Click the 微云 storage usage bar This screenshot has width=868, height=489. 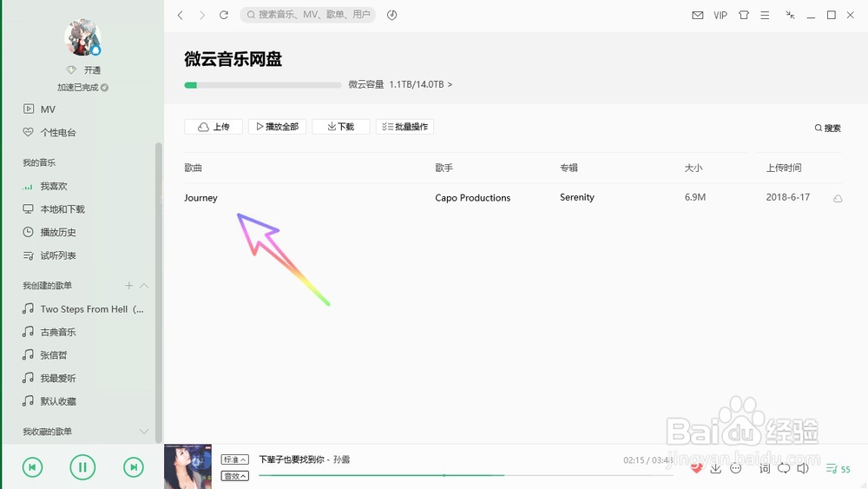click(262, 85)
